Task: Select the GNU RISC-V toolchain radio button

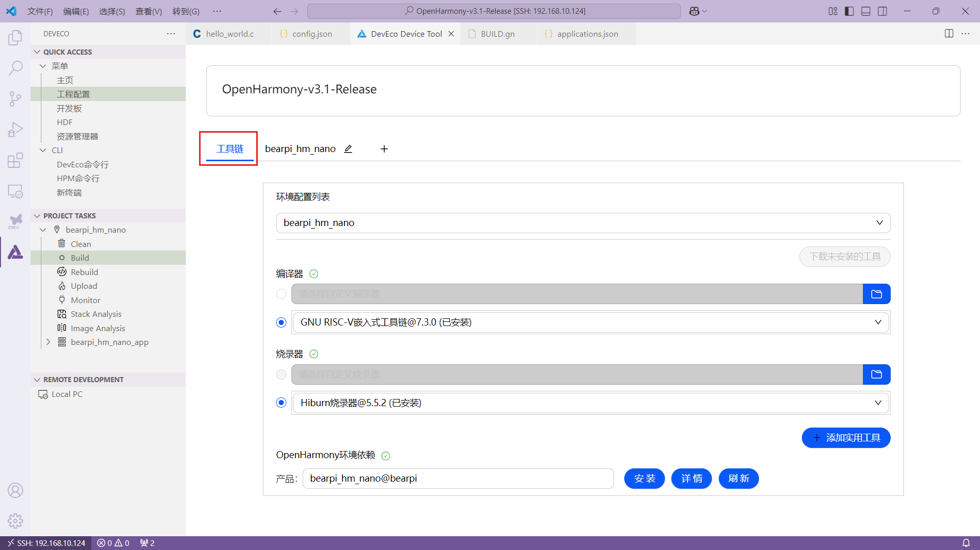Action: pos(281,322)
